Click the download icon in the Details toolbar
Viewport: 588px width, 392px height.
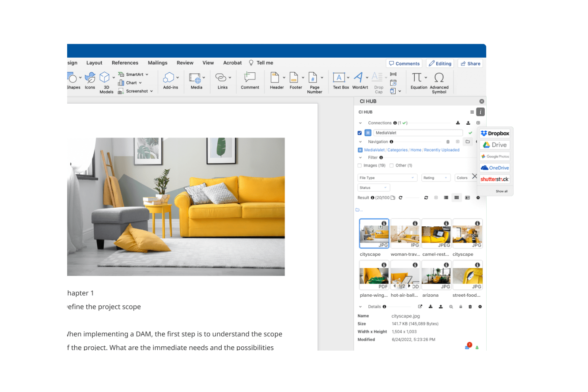pos(431,306)
